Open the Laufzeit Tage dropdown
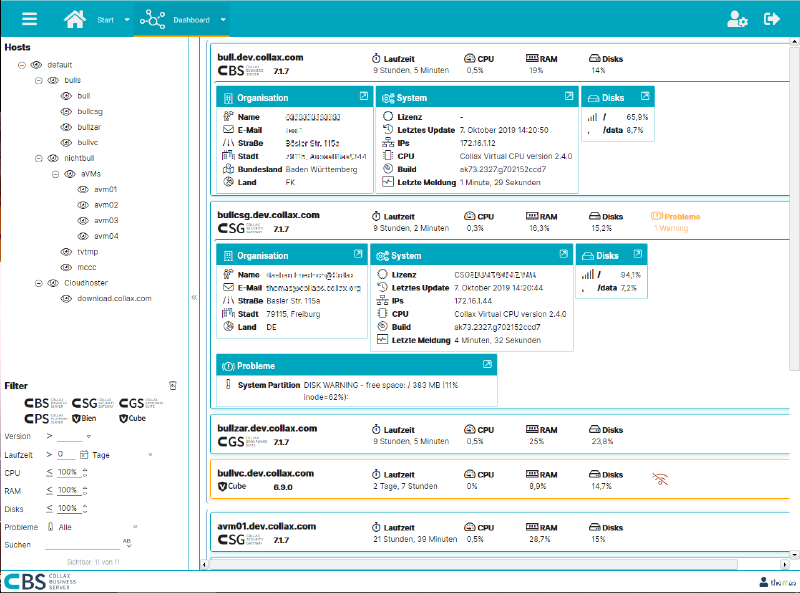This screenshot has width=800, height=593. (150, 455)
